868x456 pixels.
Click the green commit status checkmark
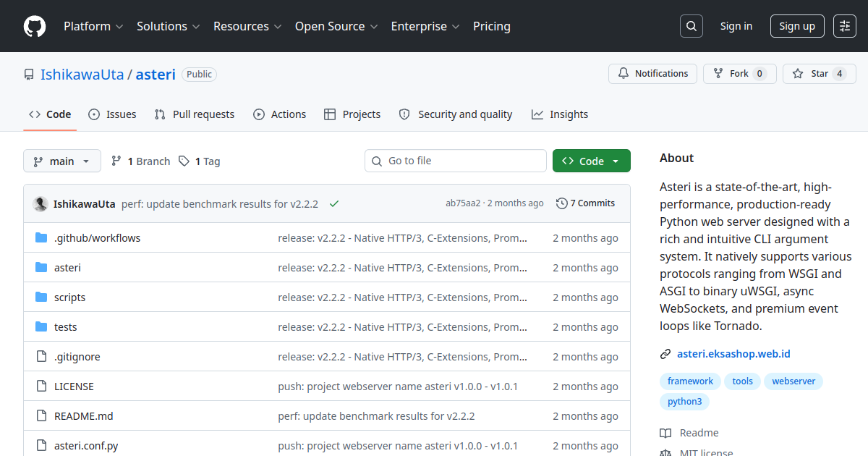pos(334,204)
